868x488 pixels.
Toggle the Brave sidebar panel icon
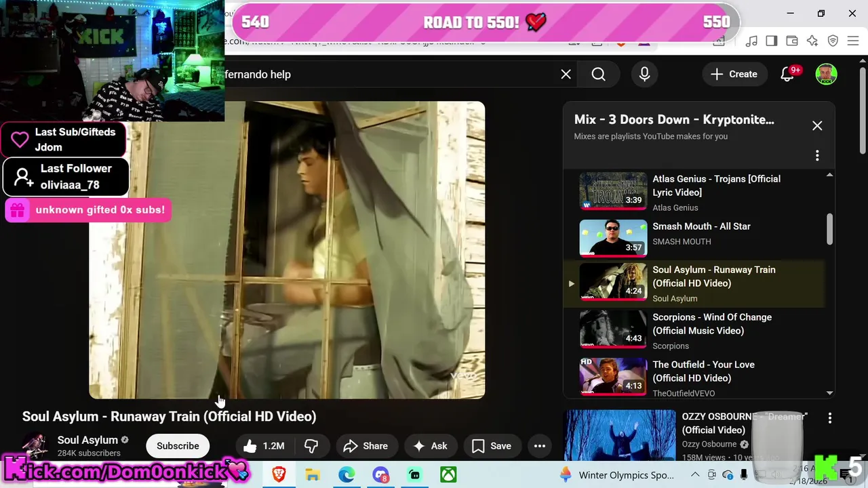pyautogui.click(x=772, y=41)
